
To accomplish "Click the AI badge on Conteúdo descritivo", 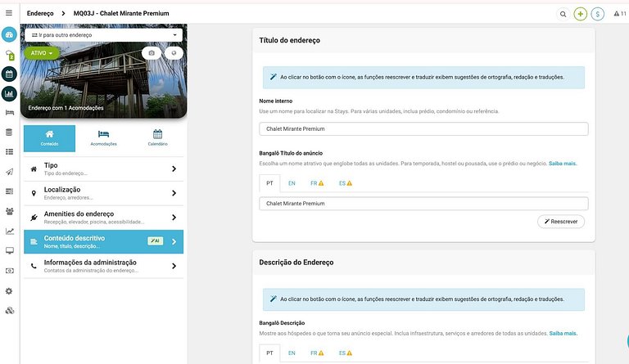I will pyautogui.click(x=156, y=241).
